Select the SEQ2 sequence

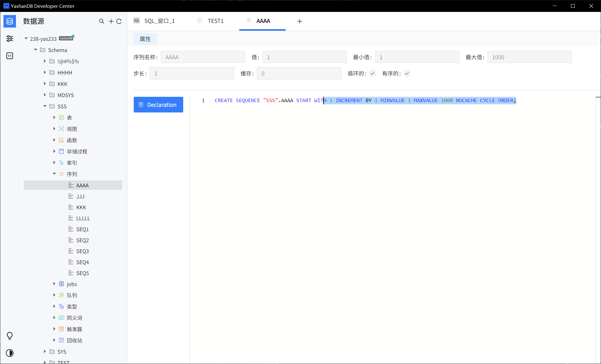(82, 240)
